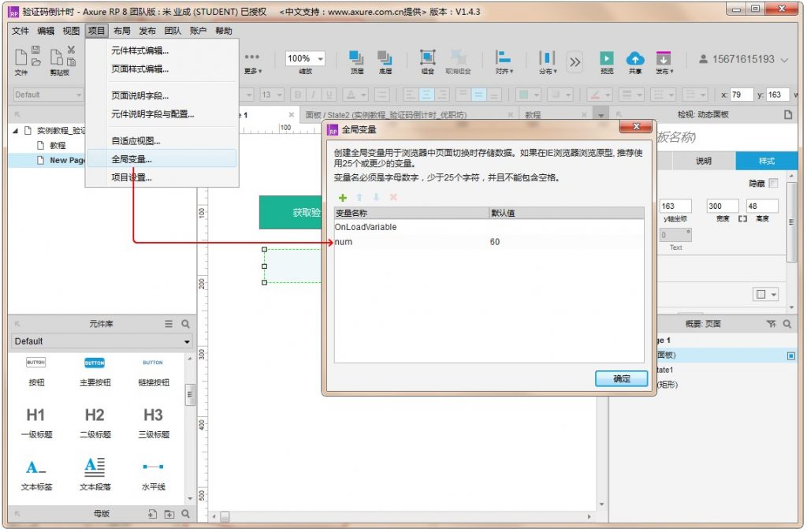Click the 确定 button in the dialog
The height and width of the screenshot is (532, 807).
[x=621, y=379]
